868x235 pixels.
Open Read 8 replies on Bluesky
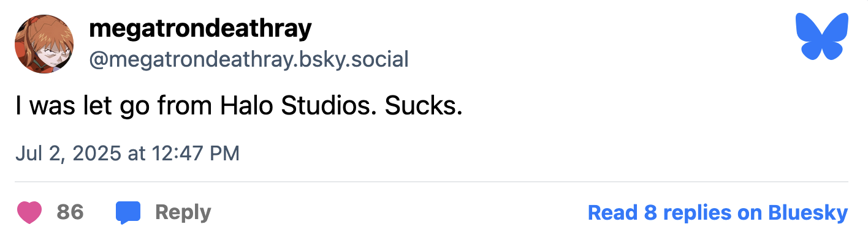click(718, 212)
